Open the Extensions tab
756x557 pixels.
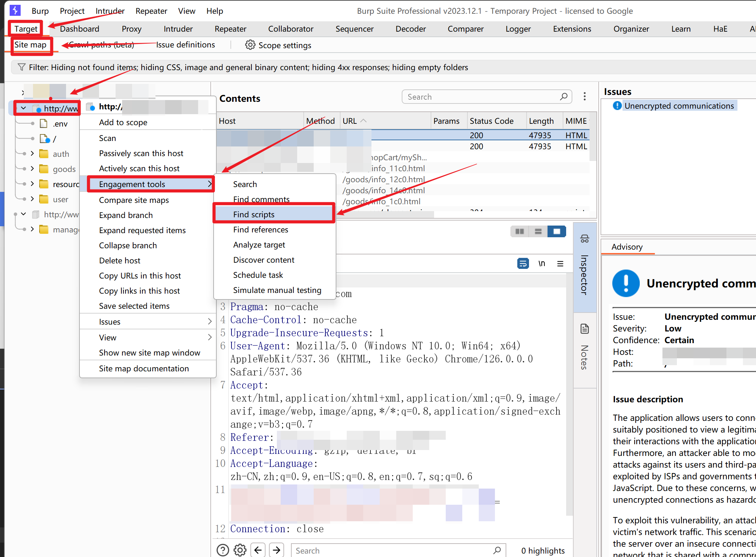[572, 29]
